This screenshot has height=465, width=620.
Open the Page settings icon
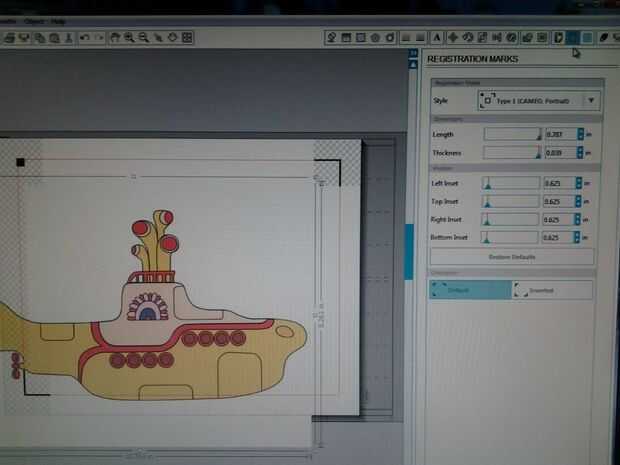[x=558, y=38]
